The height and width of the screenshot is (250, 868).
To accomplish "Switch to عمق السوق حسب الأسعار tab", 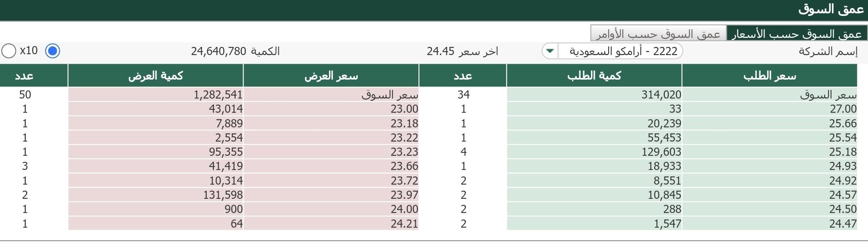I will [x=797, y=34].
